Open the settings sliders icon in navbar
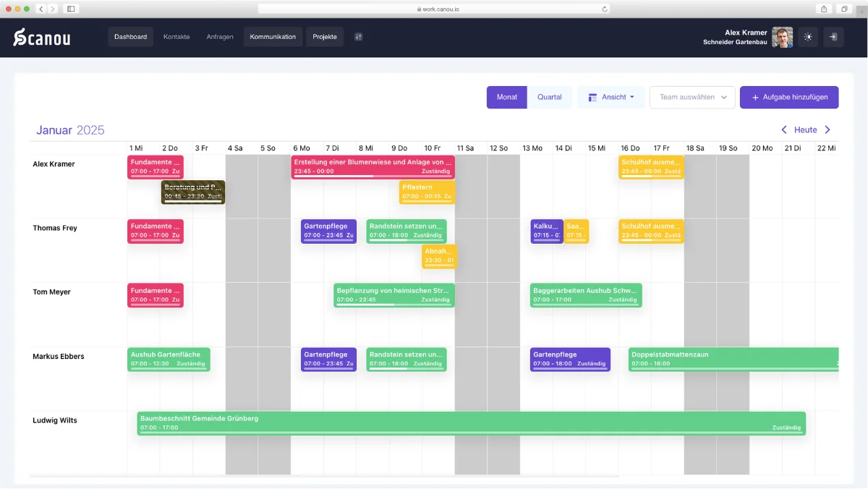 (358, 37)
